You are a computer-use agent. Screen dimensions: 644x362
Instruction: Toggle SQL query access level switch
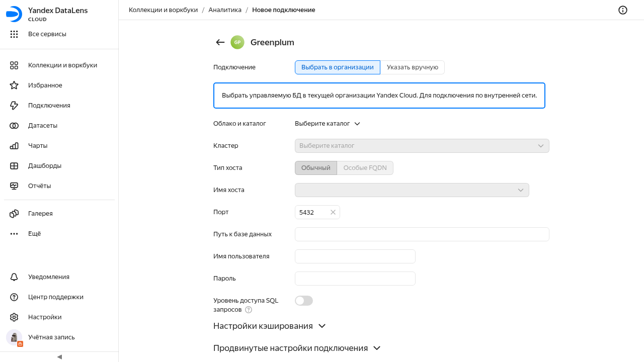pos(304,301)
